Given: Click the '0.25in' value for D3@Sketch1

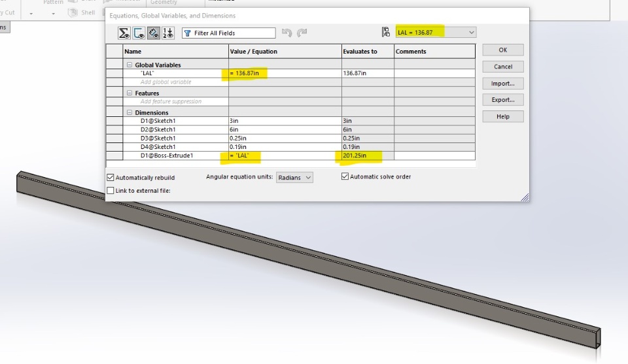Looking at the screenshot, I should [x=285, y=139].
